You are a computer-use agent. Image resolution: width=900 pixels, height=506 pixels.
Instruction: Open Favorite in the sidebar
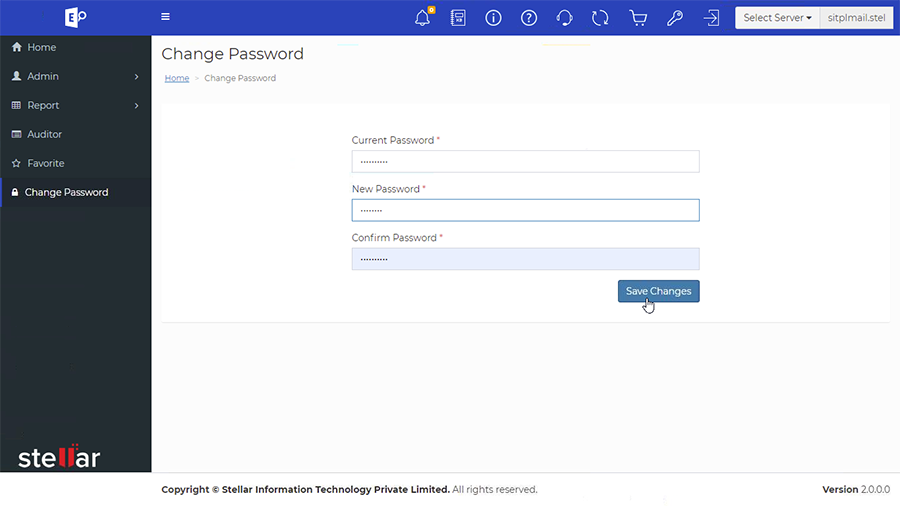coord(45,163)
